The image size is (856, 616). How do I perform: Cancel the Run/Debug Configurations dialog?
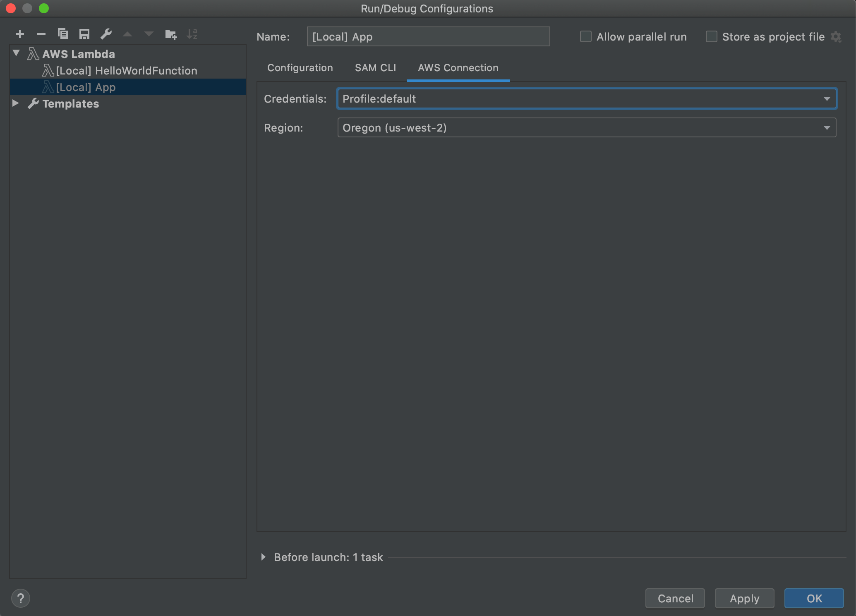[x=675, y=598]
